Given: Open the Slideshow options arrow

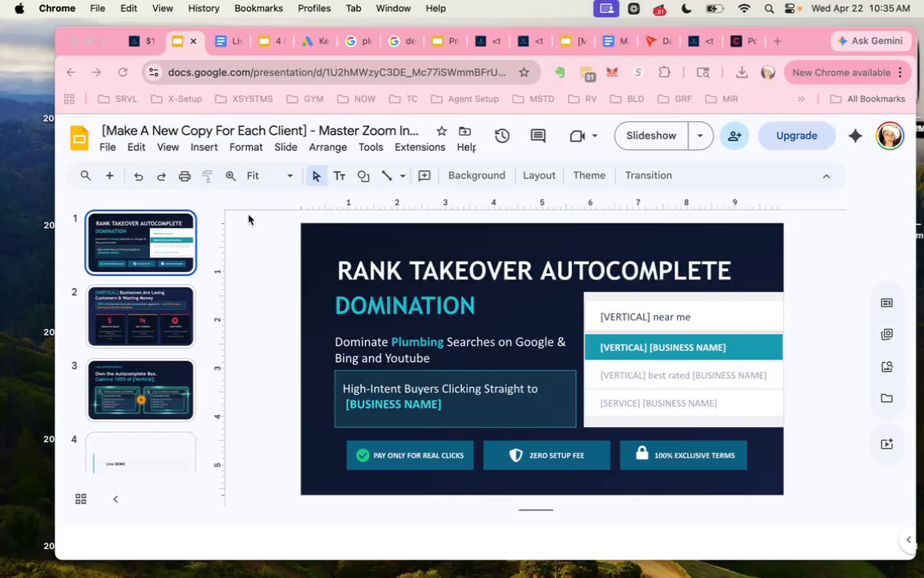Looking at the screenshot, I should [700, 136].
